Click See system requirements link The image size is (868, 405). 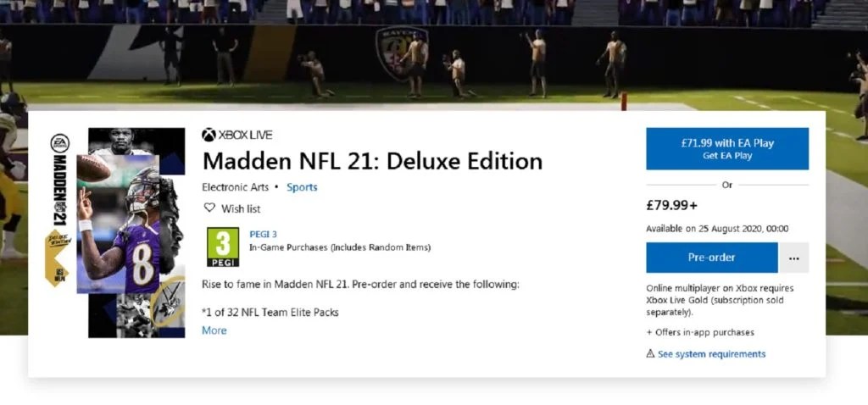pyautogui.click(x=711, y=354)
